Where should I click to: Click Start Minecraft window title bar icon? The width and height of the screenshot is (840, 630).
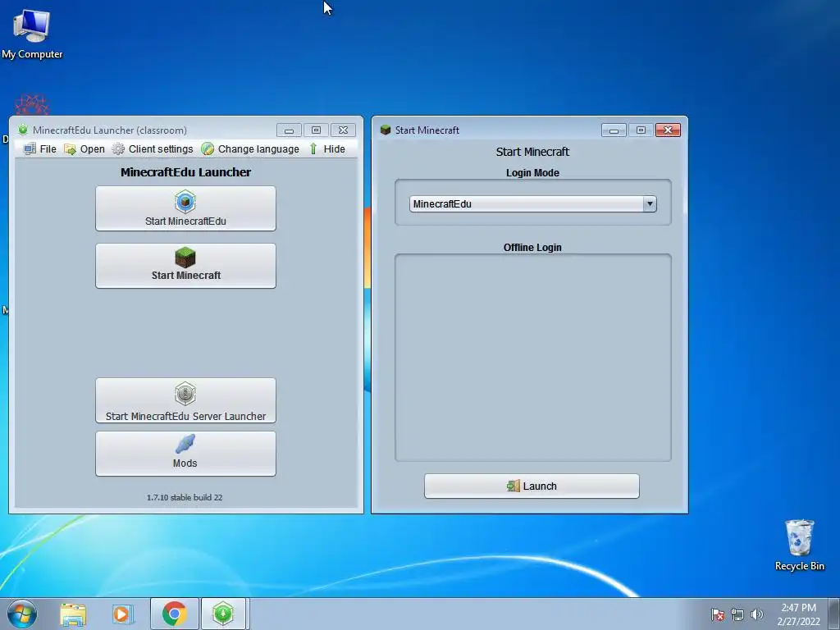tap(386, 130)
